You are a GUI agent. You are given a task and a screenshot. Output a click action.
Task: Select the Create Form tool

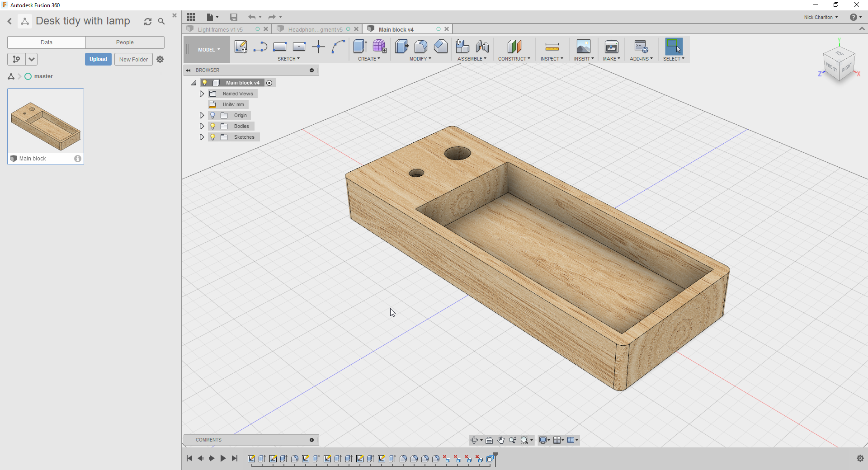pyautogui.click(x=379, y=47)
